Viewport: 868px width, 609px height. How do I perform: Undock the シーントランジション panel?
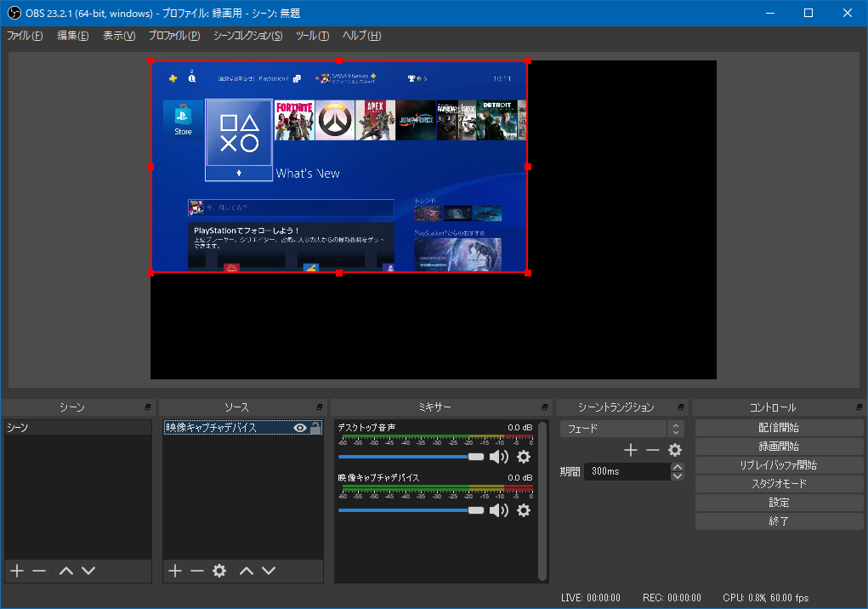pyautogui.click(x=681, y=407)
